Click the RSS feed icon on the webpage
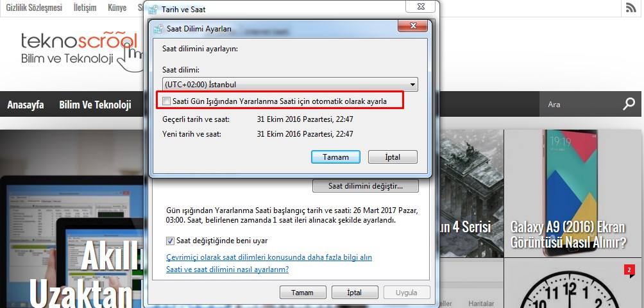This screenshot has height=308, width=644. point(631,8)
